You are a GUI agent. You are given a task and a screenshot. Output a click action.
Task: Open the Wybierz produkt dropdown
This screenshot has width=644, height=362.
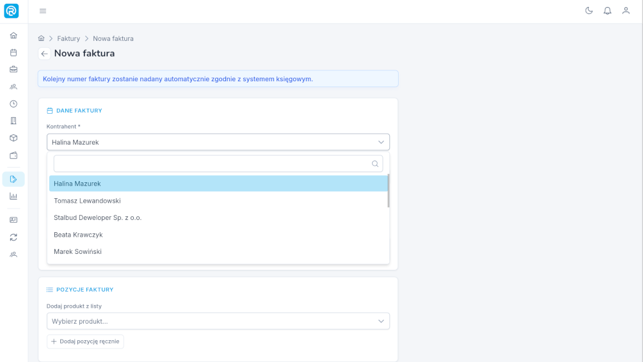(x=218, y=321)
